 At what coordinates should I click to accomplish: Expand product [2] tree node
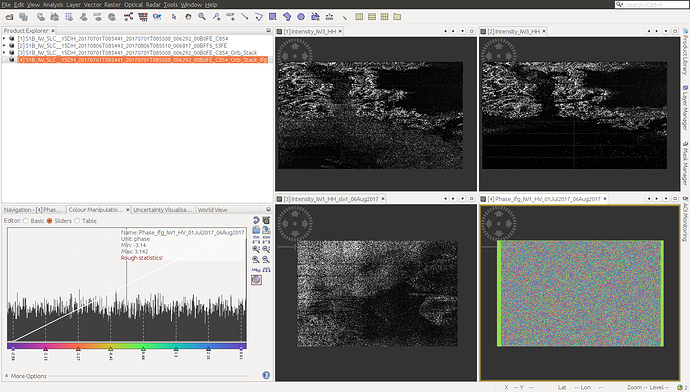click(4, 45)
